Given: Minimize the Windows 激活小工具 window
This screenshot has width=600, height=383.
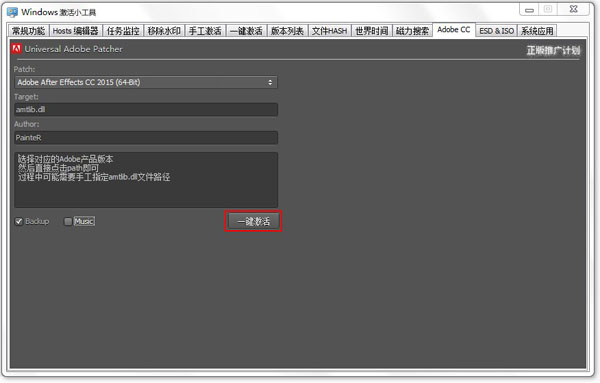Looking at the screenshot, I should pyautogui.click(x=529, y=10).
